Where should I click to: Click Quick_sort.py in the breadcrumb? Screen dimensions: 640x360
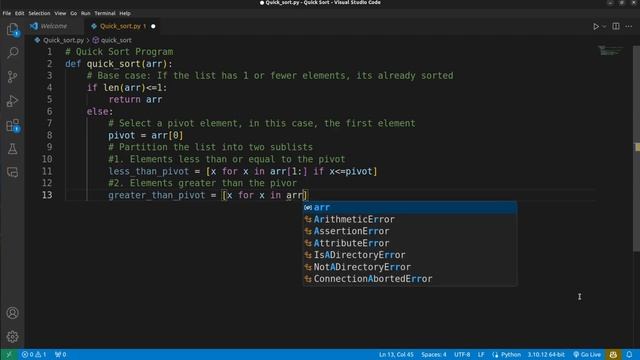63,40
